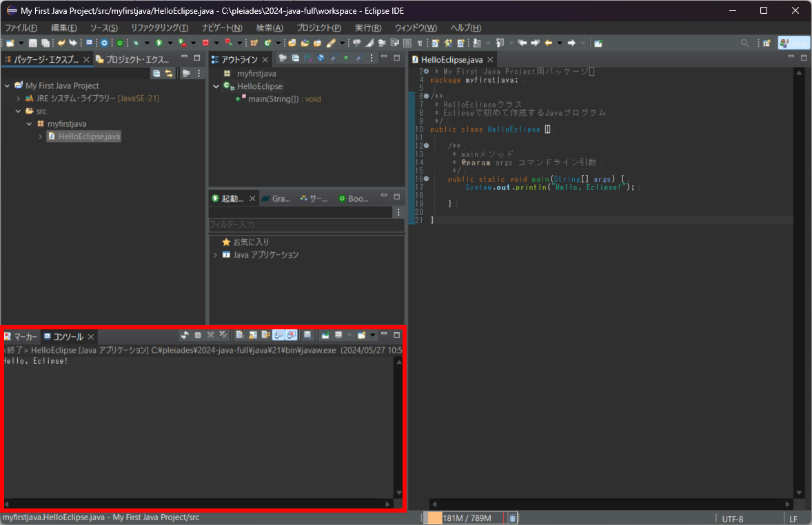Image resolution: width=812 pixels, height=525 pixels.
Task: Expand the HelloEclipse.java tree node
Action: [x=41, y=136]
